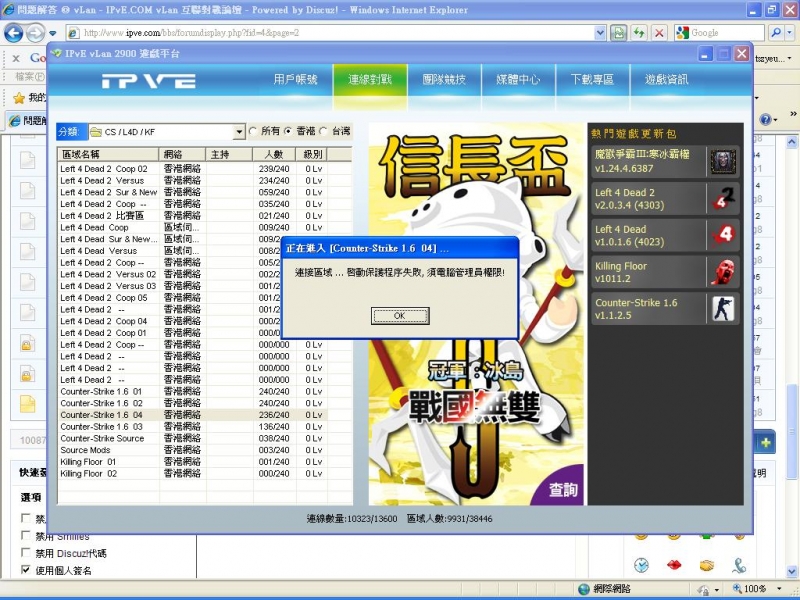
Task: Insert the kiss lips emoticon
Action: point(674,565)
